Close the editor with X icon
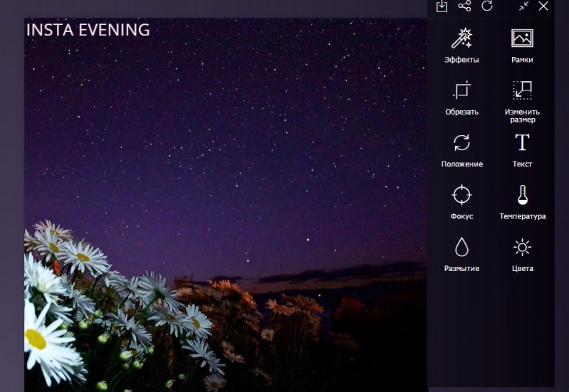The width and height of the screenshot is (569, 392). (x=543, y=6)
